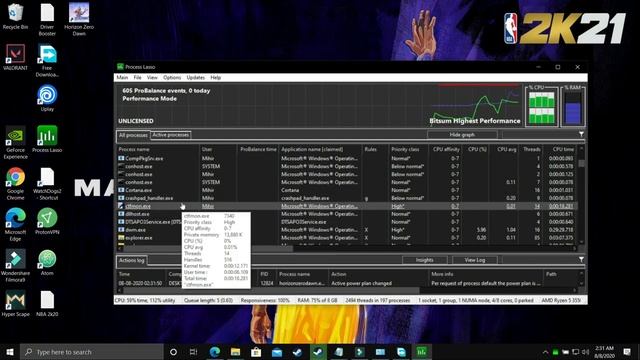The image size is (640, 360).
Task: Select the Google Chrome desktop shortcut
Action: pyautogui.click(x=16, y=184)
